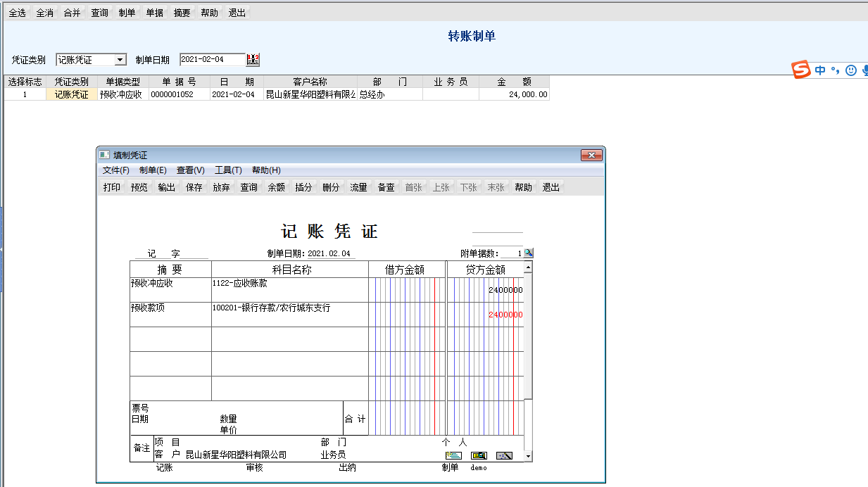Click 查询 in the voucher toolbar
Viewport: 868px width, 487px height.
click(249, 187)
